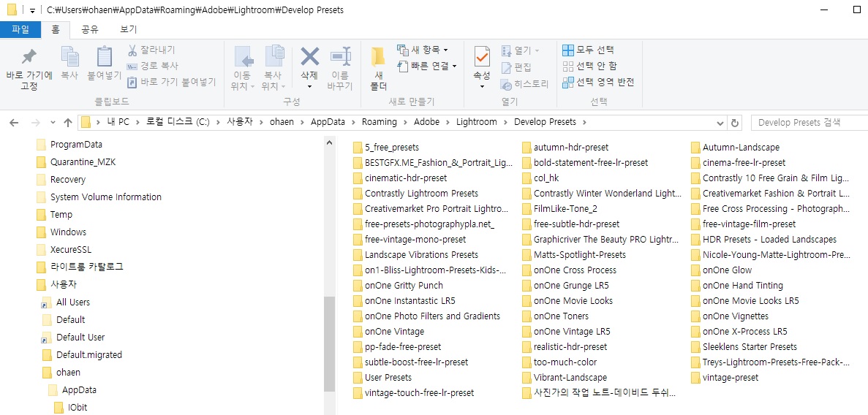The image size is (868, 415).
Task: Click the Paste (붙여넣기) clipboard icon
Action: [x=105, y=56]
